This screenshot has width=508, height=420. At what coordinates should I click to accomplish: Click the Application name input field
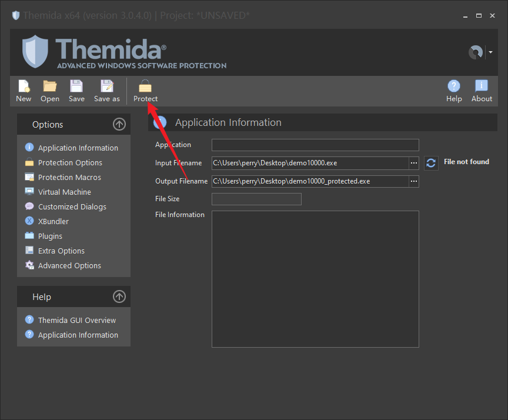pyautogui.click(x=315, y=145)
